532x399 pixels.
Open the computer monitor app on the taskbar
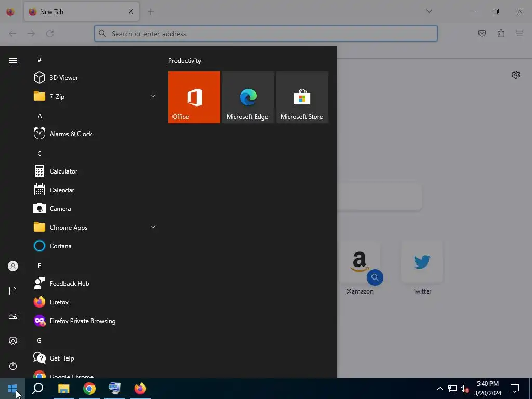114,389
